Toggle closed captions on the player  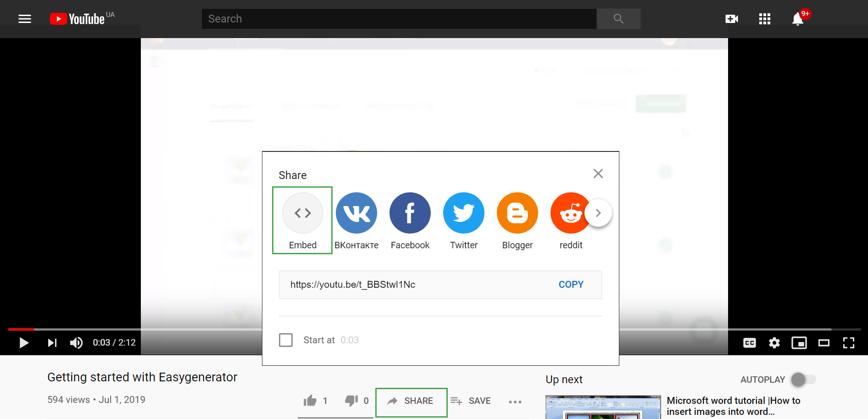[x=749, y=343]
